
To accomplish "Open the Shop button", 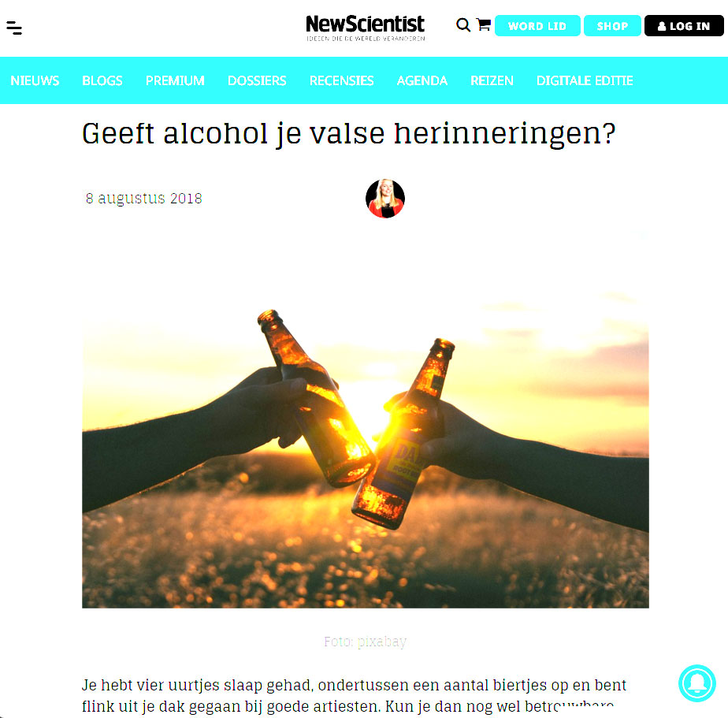I will pyautogui.click(x=612, y=26).
